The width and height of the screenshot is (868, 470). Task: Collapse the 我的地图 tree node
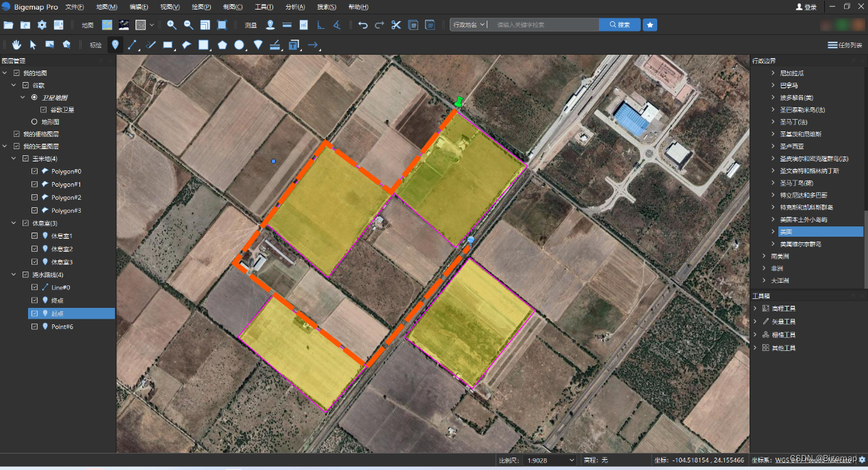[x=5, y=73]
